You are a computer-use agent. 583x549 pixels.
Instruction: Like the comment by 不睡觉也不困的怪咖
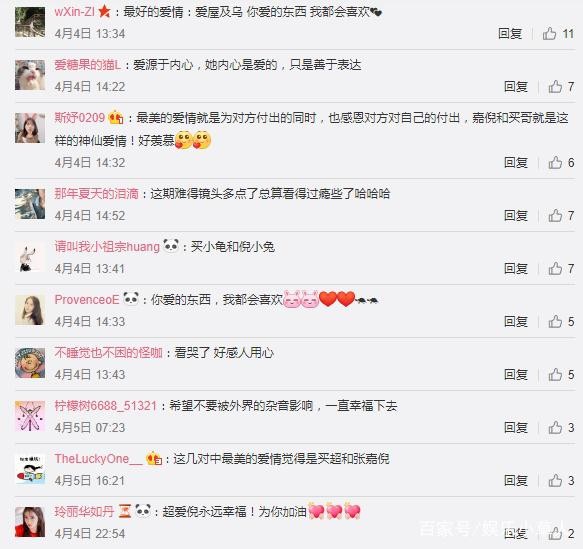pyautogui.click(x=555, y=375)
